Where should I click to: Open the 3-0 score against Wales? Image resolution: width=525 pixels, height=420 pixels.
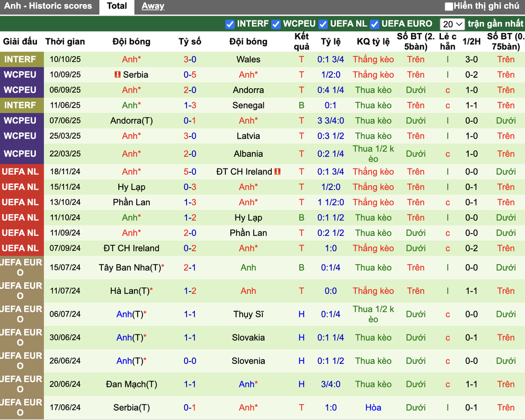pyautogui.click(x=190, y=59)
